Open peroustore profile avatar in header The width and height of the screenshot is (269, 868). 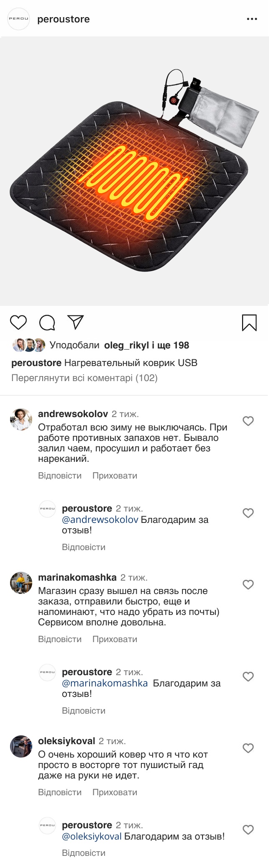[19, 19]
